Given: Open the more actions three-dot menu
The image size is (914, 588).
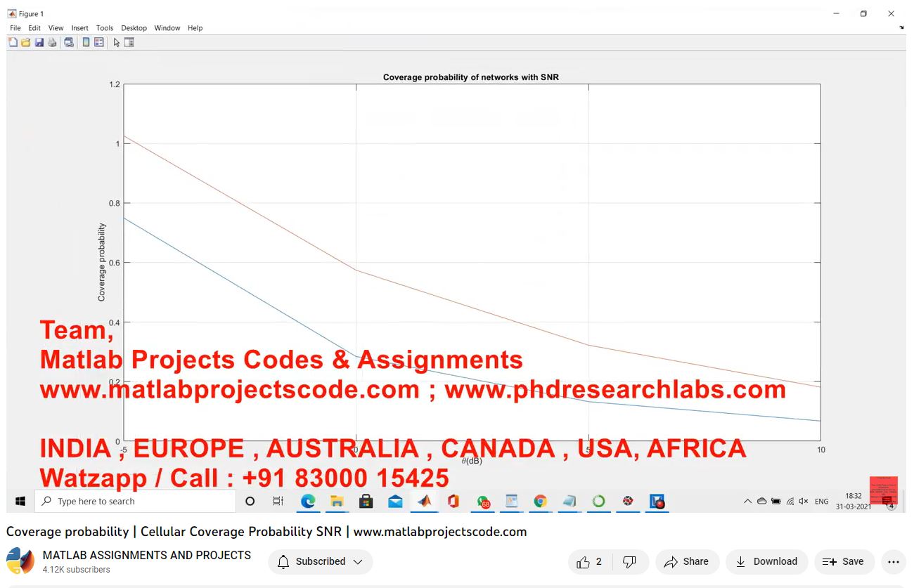Looking at the screenshot, I should pos(894,562).
